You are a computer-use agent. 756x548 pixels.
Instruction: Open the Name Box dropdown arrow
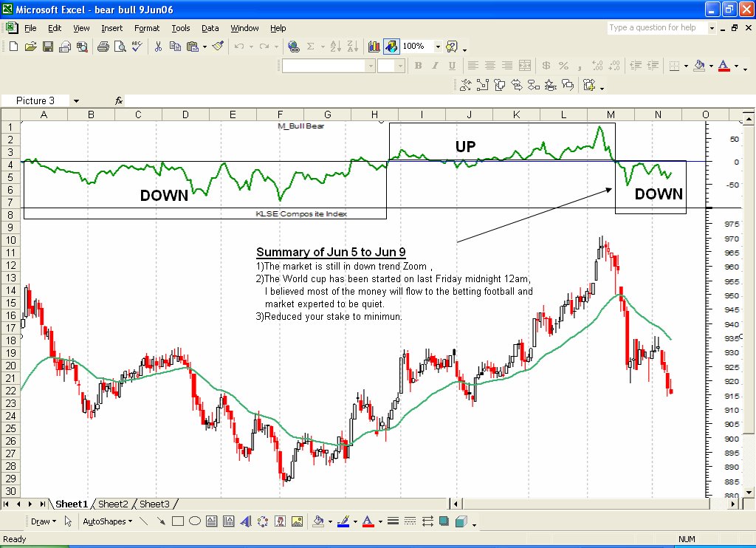tap(76, 101)
